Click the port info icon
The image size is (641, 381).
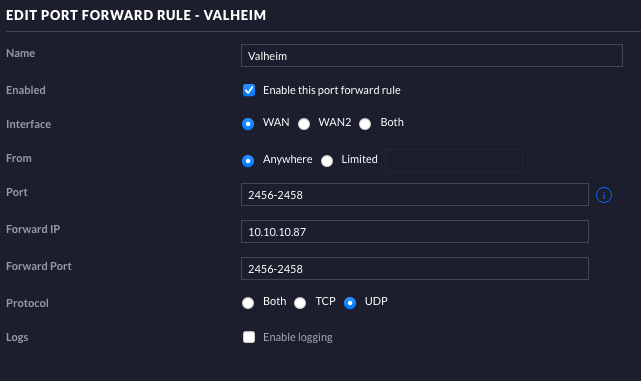[604, 195]
